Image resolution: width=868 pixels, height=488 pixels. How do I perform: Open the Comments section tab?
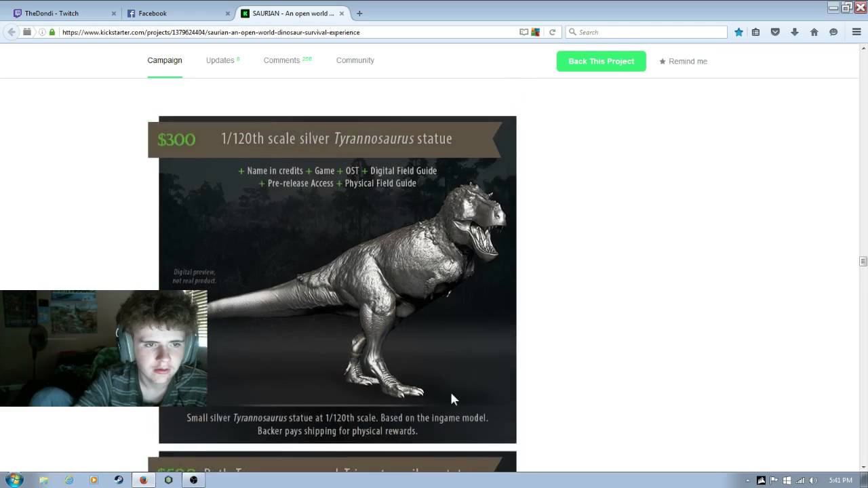288,60
